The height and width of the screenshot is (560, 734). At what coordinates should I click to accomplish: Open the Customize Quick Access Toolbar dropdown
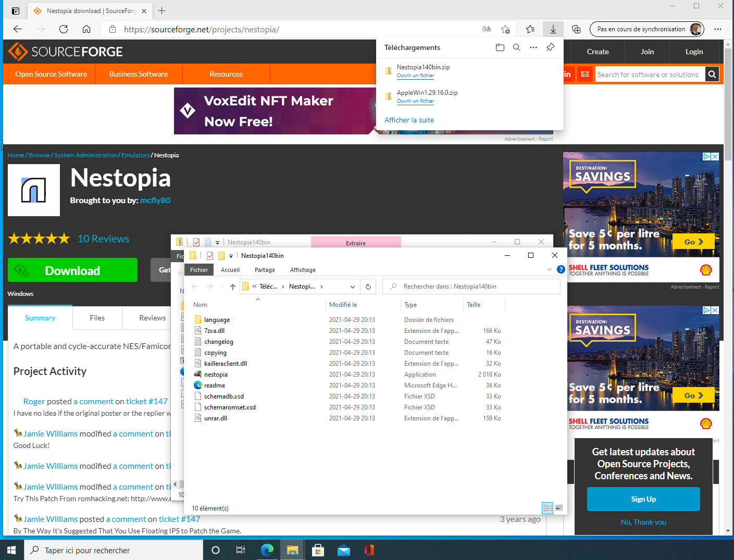coord(231,256)
